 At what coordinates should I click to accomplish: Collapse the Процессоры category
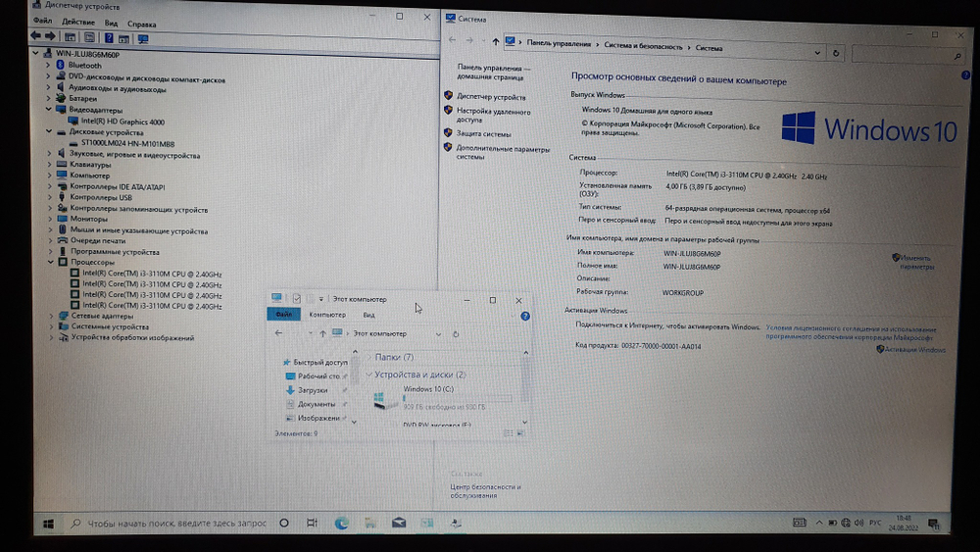(51, 262)
